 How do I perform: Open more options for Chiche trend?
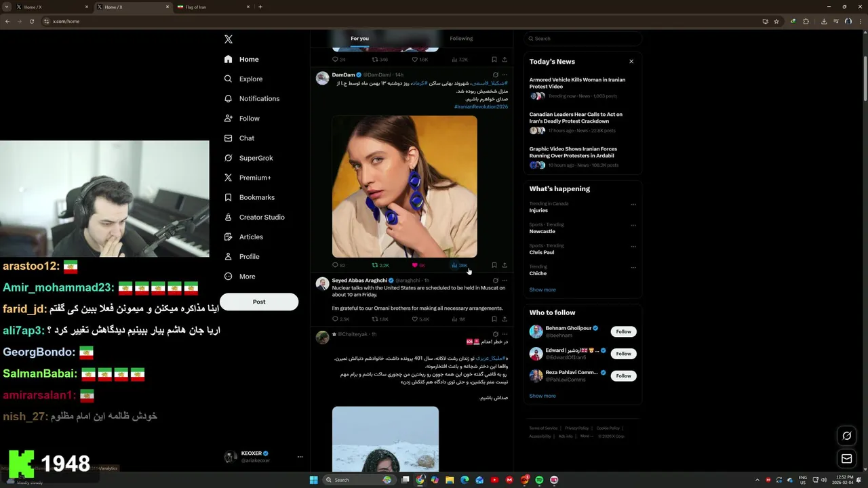(633, 267)
